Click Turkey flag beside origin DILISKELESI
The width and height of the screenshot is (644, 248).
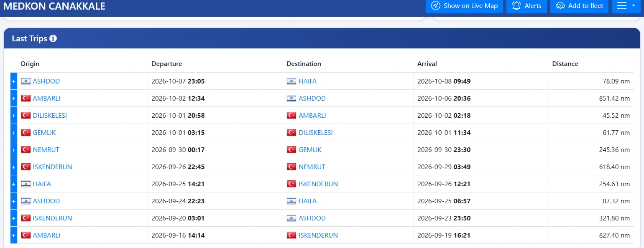pos(26,116)
